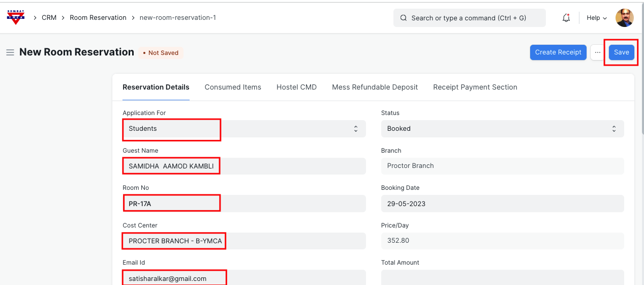Open the three-dots more actions menu
The height and width of the screenshot is (285, 644).
coord(597,52)
